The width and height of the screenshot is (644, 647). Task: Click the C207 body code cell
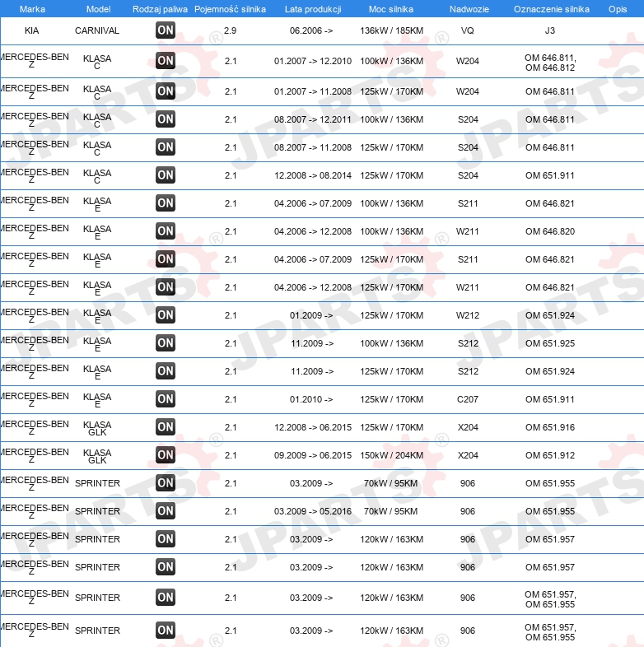[x=467, y=399]
